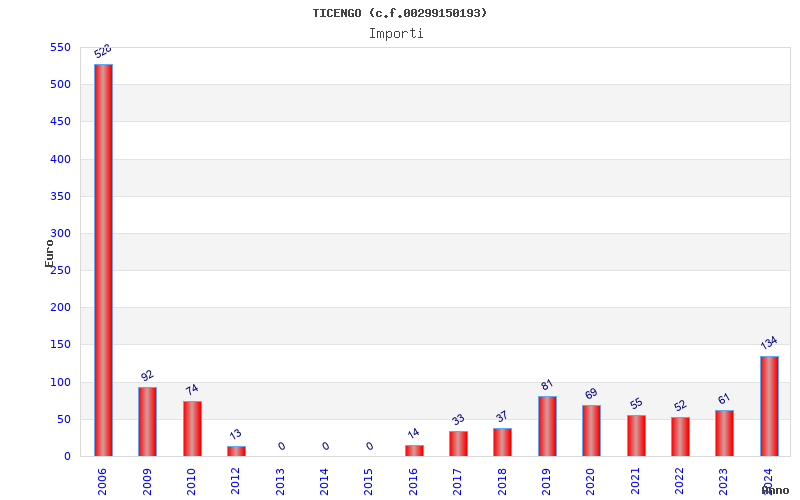Click the 2017 x-axis year label

tap(458, 482)
